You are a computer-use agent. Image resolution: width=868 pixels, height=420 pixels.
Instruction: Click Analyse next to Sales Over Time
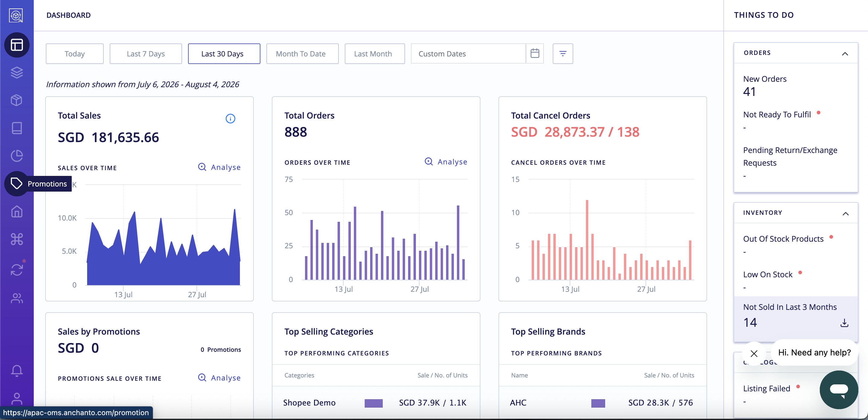tap(219, 167)
